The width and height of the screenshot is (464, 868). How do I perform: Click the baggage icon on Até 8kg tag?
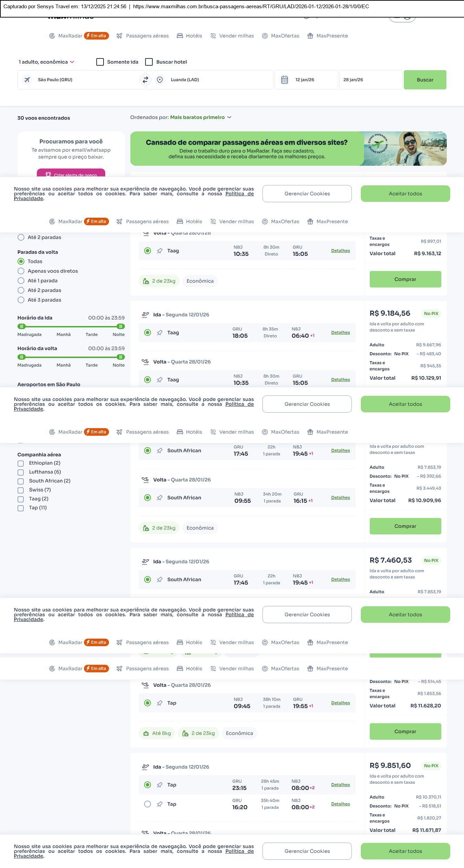point(146,733)
